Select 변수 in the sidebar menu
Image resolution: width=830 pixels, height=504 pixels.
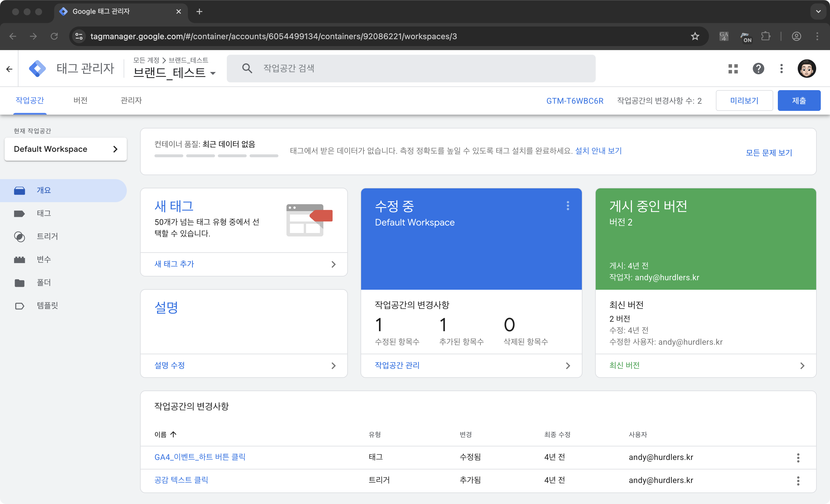tap(44, 259)
